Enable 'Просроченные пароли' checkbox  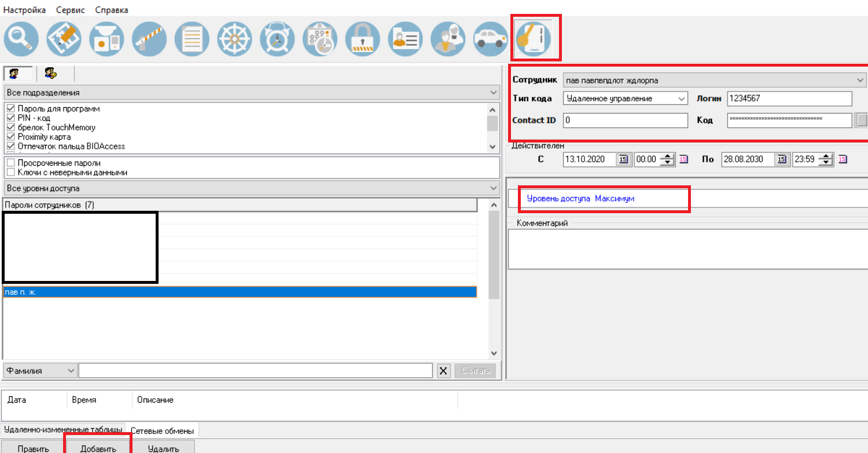pyautogui.click(x=10, y=163)
